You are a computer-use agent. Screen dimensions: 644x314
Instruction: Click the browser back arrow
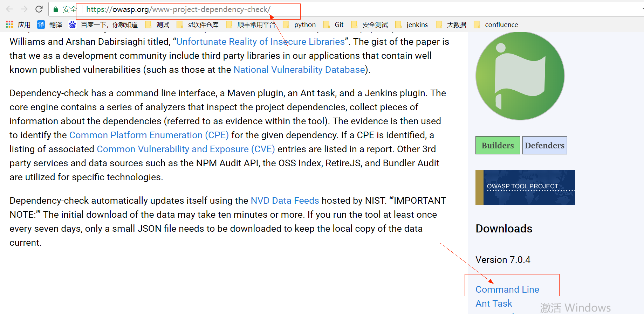[x=9, y=9]
